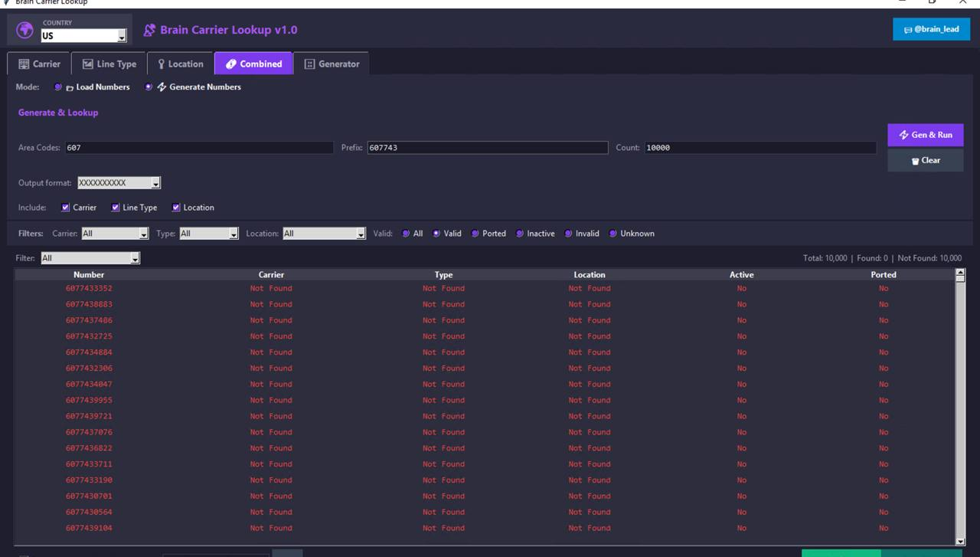Click the globe icon beside Country
This screenshot has width=980, height=557.
[x=25, y=30]
